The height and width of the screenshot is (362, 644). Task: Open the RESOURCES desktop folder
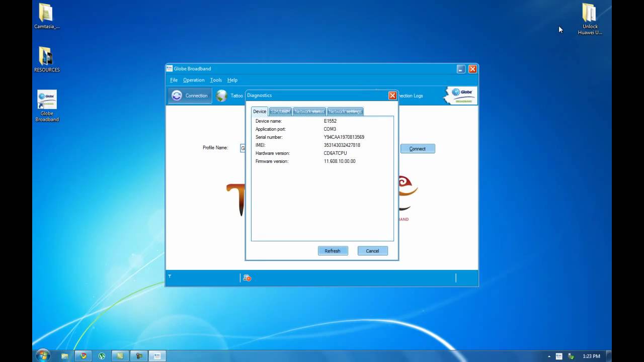[46, 59]
